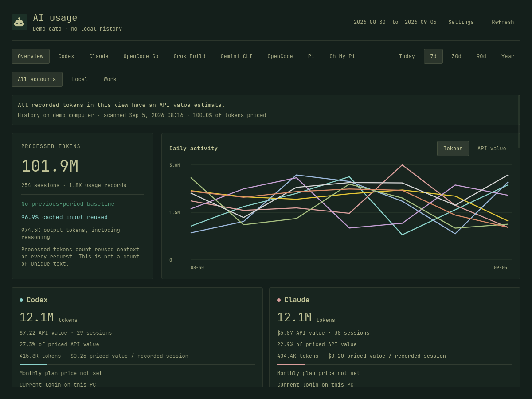Filter by All accounts

click(37, 79)
